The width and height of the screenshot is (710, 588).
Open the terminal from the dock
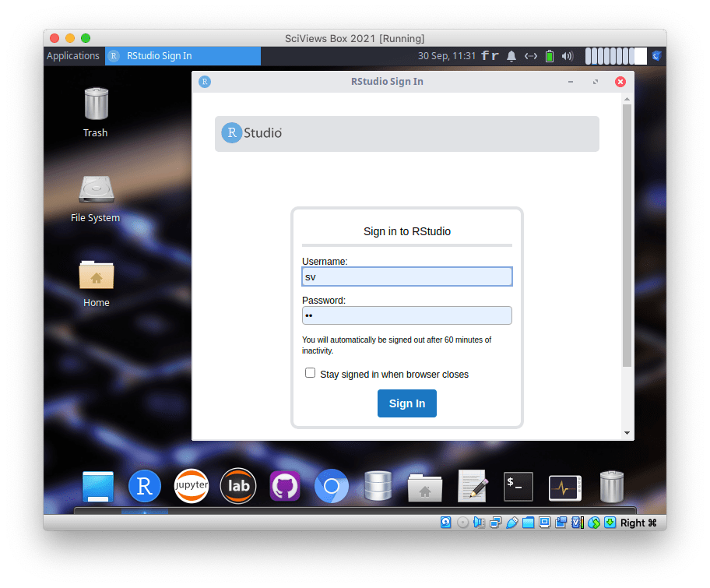point(518,487)
